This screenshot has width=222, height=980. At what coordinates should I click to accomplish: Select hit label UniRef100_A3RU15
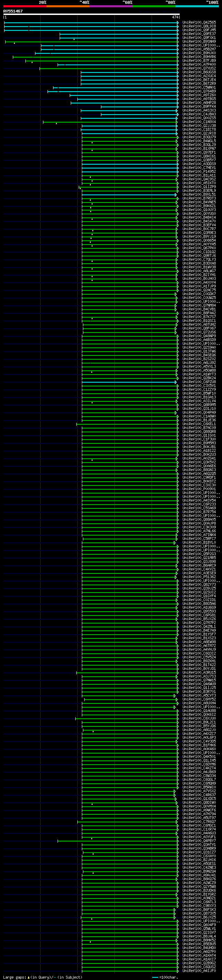pyautogui.click(x=199, y=673)
